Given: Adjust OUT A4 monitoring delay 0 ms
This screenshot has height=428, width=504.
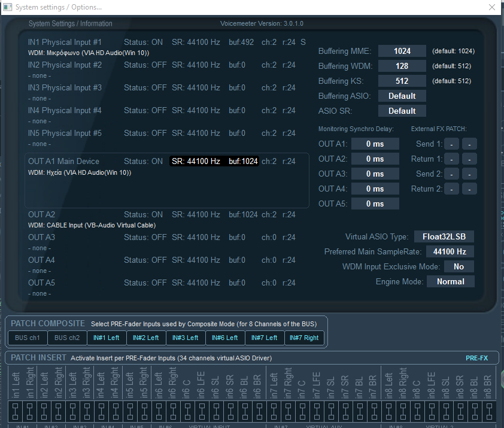Looking at the screenshot, I should coord(375,189).
